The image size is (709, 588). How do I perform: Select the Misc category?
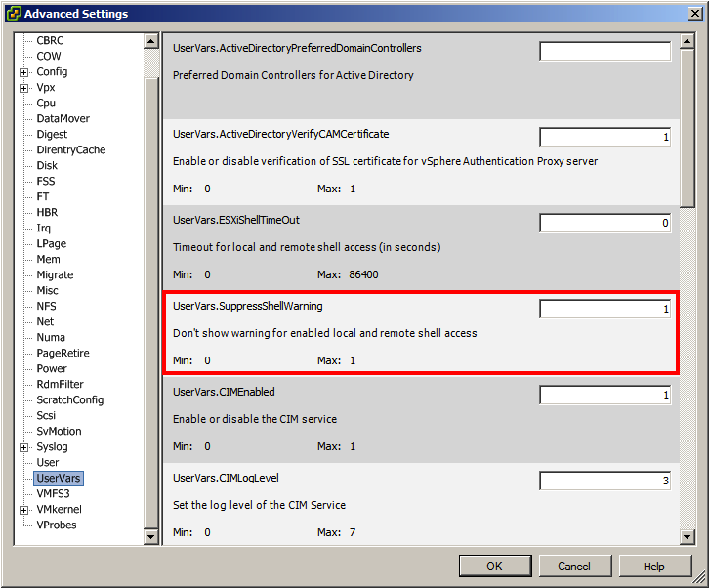point(48,290)
